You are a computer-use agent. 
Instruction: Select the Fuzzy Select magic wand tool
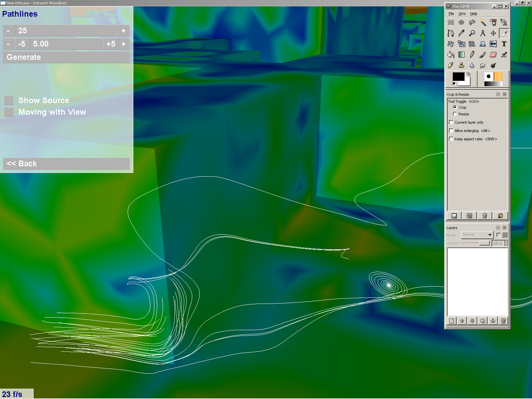pyautogui.click(x=482, y=23)
